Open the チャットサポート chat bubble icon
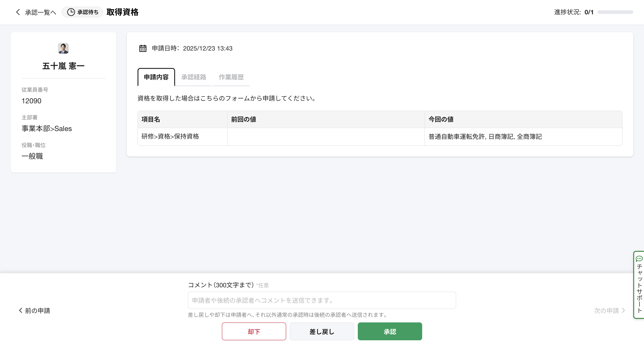 pos(639,258)
